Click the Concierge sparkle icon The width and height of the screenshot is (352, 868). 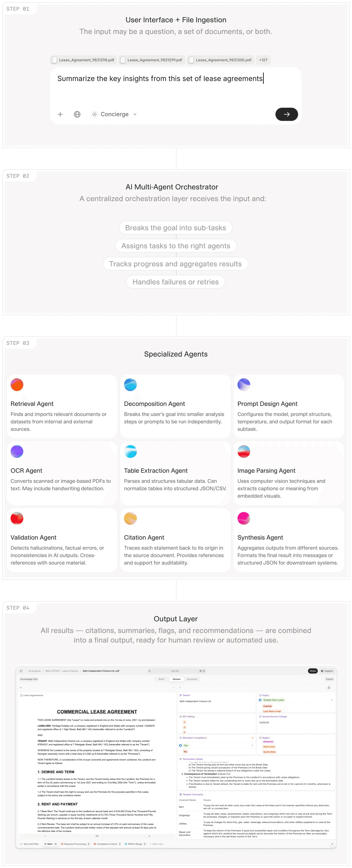pos(95,114)
